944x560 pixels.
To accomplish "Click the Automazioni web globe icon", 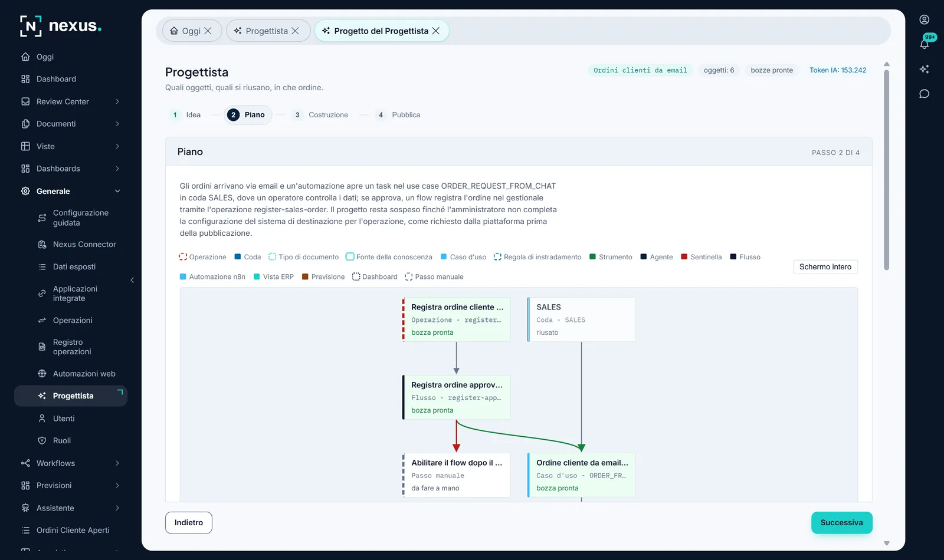I will (x=42, y=374).
